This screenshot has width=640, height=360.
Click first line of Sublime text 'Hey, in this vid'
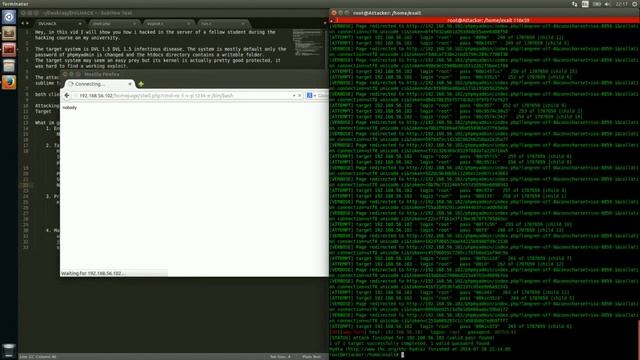[155, 32]
